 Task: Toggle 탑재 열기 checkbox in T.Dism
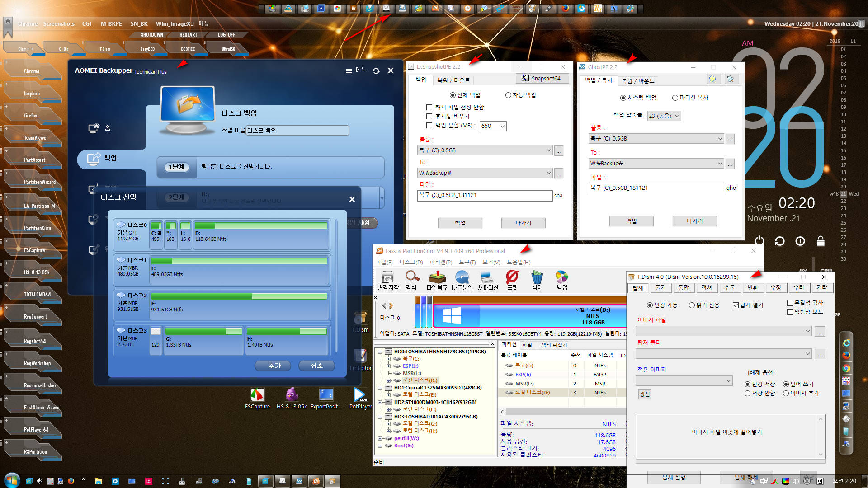click(736, 305)
